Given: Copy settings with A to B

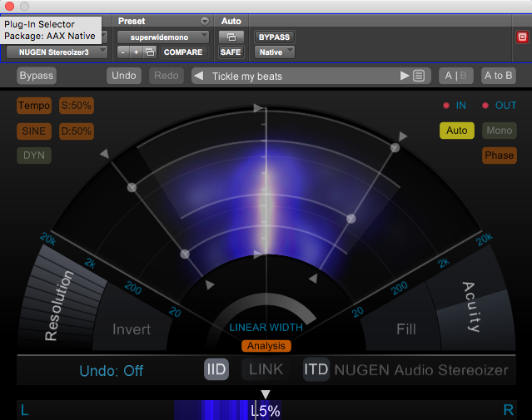Looking at the screenshot, I should (x=499, y=76).
